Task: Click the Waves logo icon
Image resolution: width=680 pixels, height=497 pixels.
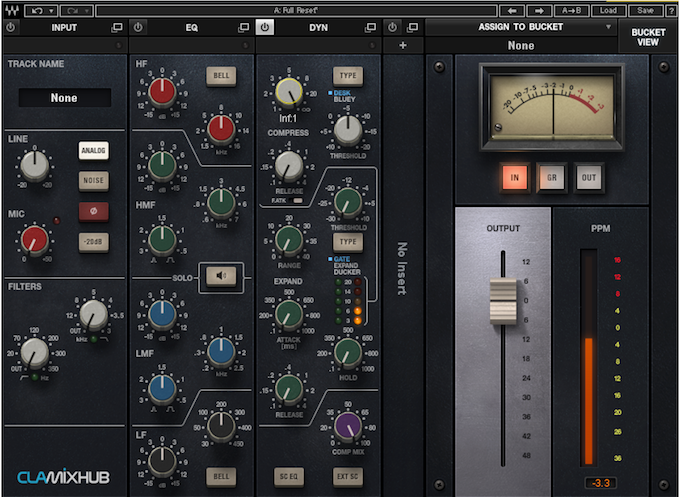Action: point(12,10)
